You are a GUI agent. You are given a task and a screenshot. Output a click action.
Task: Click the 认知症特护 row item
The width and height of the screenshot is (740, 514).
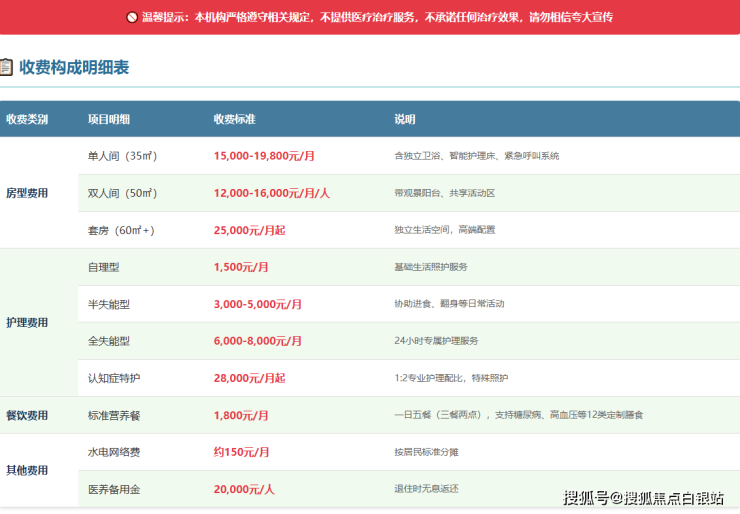coord(114,378)
